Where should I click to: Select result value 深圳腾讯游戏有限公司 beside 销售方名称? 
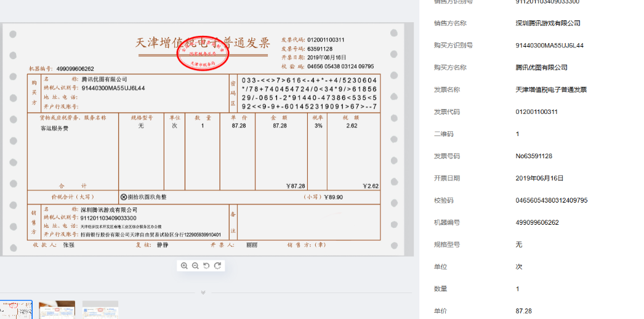(x=548, y=23)
